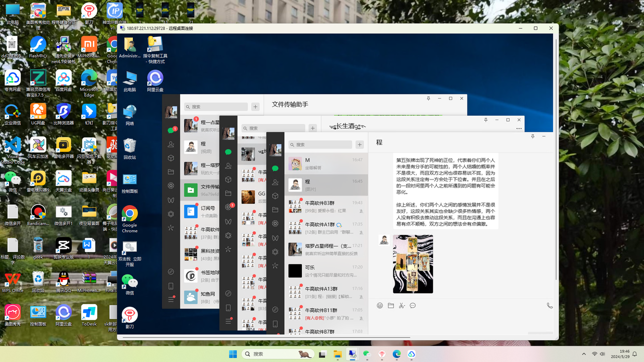Viewport: 644px width, 362px height.
Task: Open the three-dot menu in 长生酒 chat
Action: [x=519, y=129]
